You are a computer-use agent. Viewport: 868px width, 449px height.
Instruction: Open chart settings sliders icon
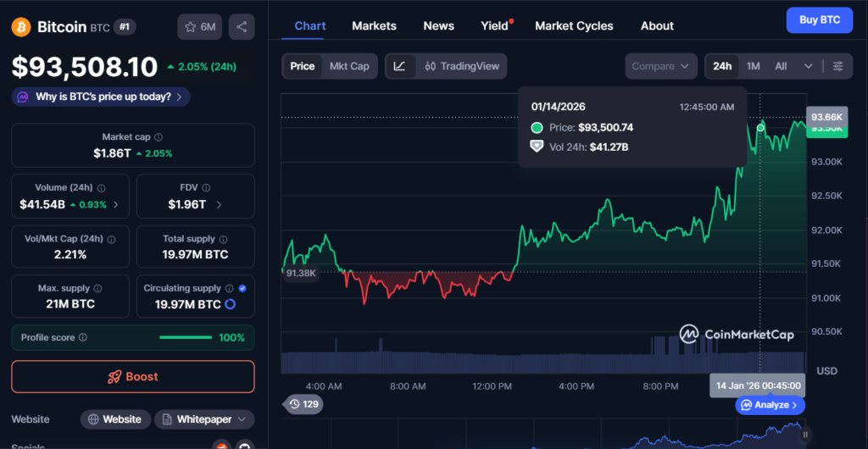point(838,66)
